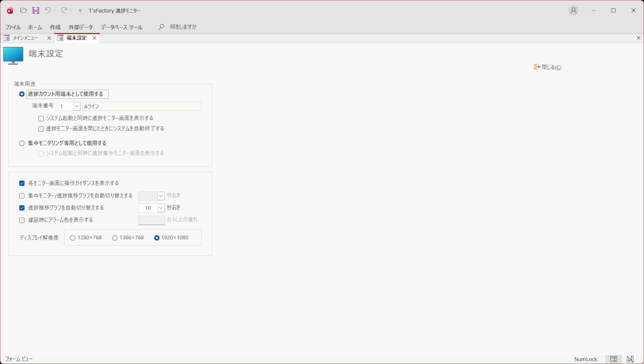
Task: Switch to Form View icon in status bar
Action: (x=614, y=359)
